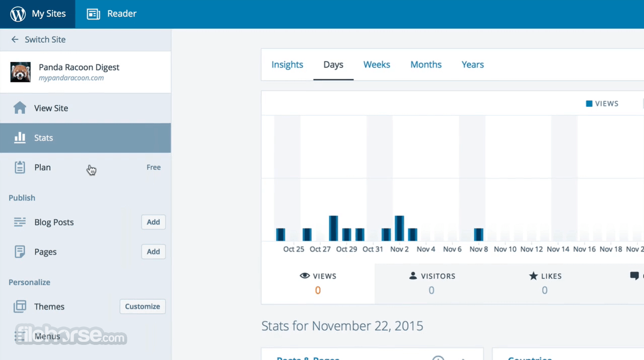
Task: Click the Customize themes button
Action: [x=142, y=307]
